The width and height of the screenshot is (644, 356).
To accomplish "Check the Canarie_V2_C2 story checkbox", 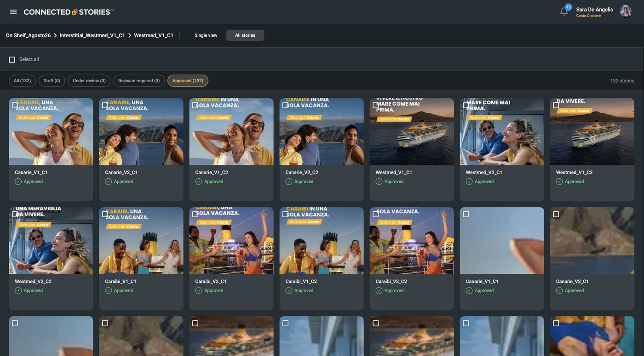I will click(286, 105).
